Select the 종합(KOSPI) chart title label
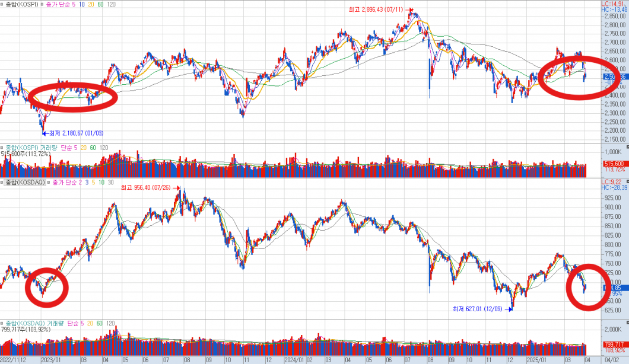The image size is (629, 364). (21, 4)
